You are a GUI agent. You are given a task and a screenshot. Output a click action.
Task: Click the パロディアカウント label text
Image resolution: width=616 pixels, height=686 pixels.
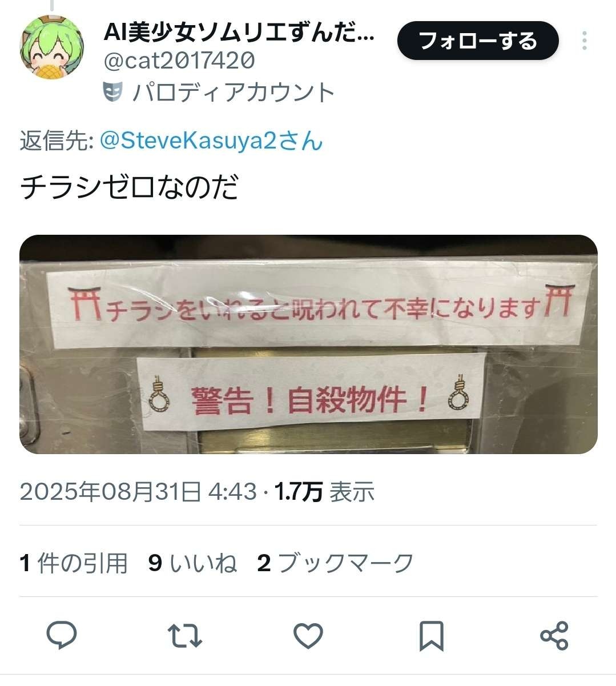point(233,92)
